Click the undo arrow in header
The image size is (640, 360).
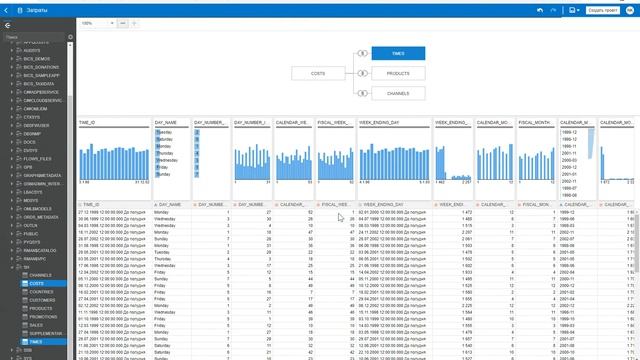coord(540,10)
